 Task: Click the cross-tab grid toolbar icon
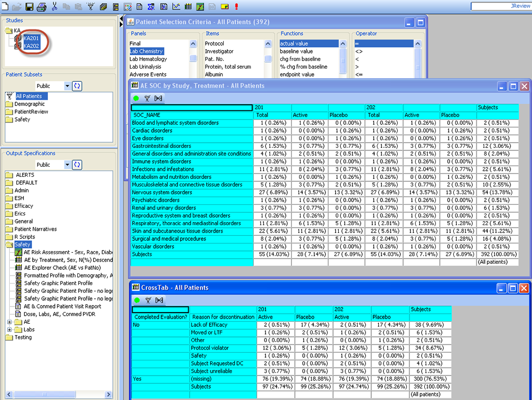(188, 6)
